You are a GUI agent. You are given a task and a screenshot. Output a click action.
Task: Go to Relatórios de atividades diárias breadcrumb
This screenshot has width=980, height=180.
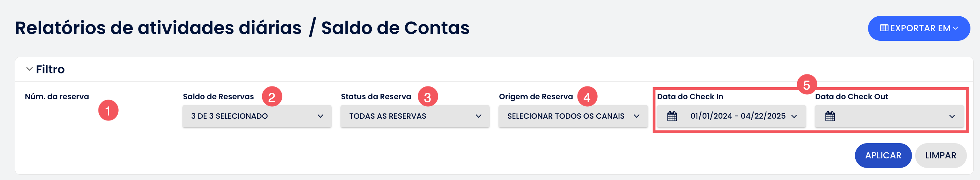158,28
